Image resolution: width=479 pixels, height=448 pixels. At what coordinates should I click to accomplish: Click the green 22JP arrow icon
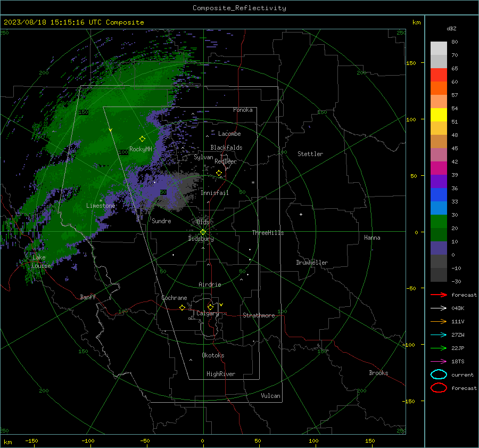439,348
